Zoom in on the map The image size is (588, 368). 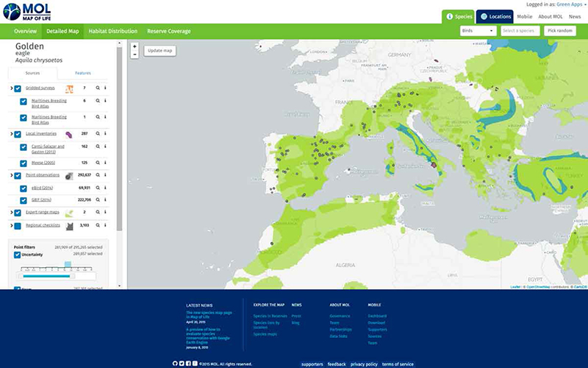click(x=135, y=46)
